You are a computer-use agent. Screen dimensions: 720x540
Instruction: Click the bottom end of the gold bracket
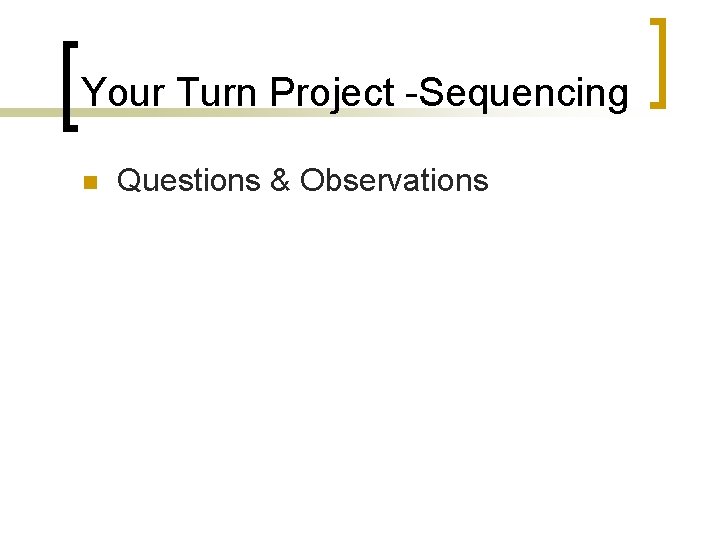point(657,103)
